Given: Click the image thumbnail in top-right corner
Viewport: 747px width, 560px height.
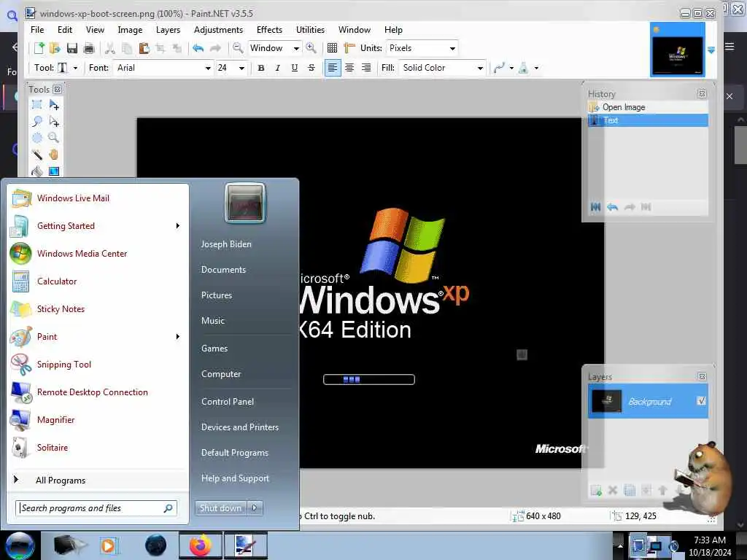Looking at the screenshot, I should click(677, 50).
